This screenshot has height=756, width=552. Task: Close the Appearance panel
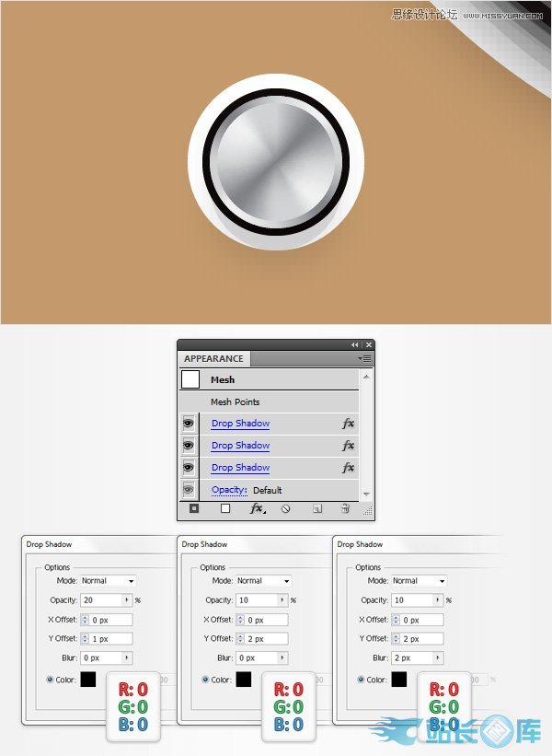369,344
